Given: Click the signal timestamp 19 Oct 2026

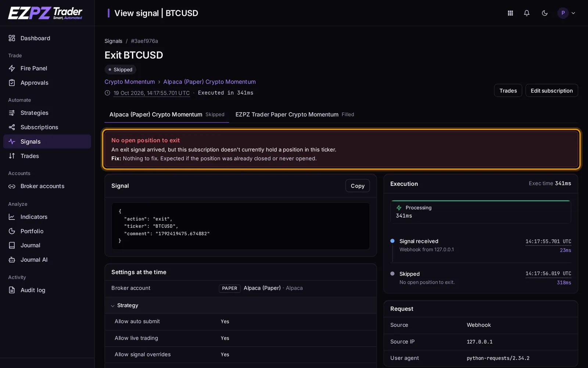Looking at the screenshot, I should (151, 93).
